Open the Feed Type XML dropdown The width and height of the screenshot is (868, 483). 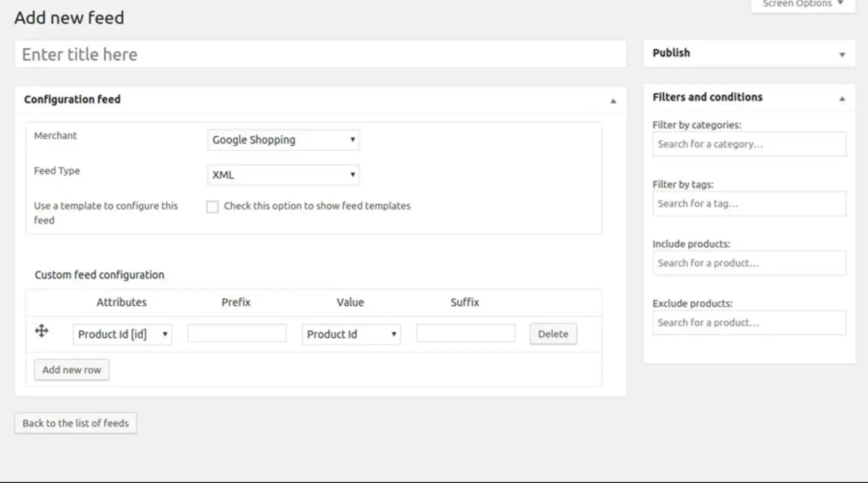[x=283, y=175]
